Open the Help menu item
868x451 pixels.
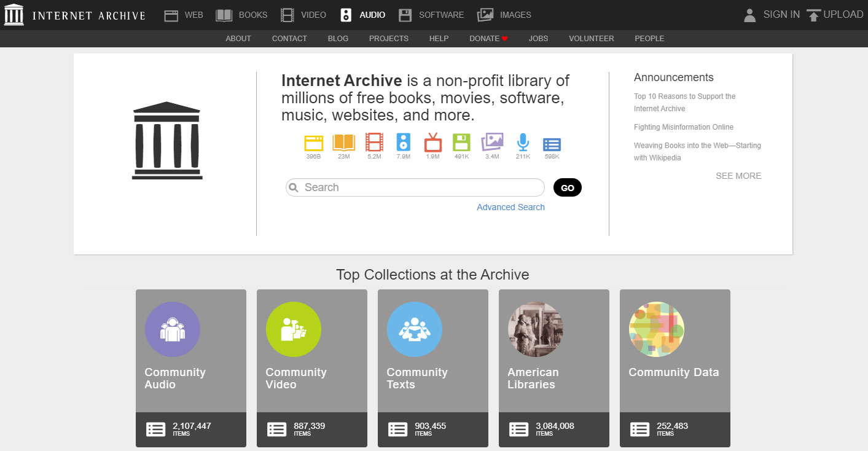(439, 38)
